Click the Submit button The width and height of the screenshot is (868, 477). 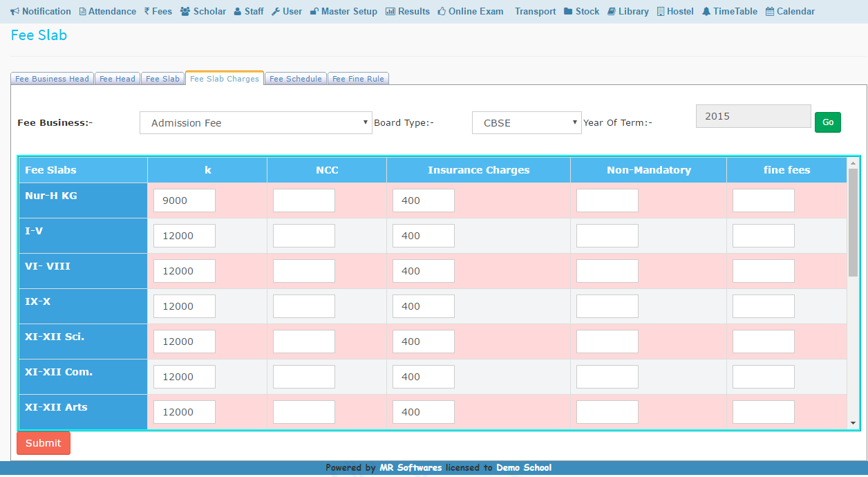[x=44, y=443]
